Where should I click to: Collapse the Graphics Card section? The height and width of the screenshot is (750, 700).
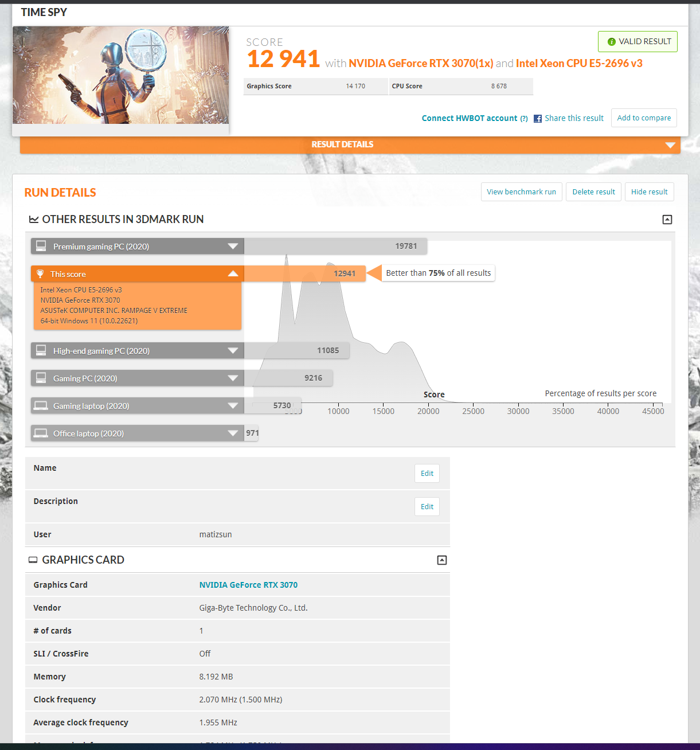tap(442, 560)
